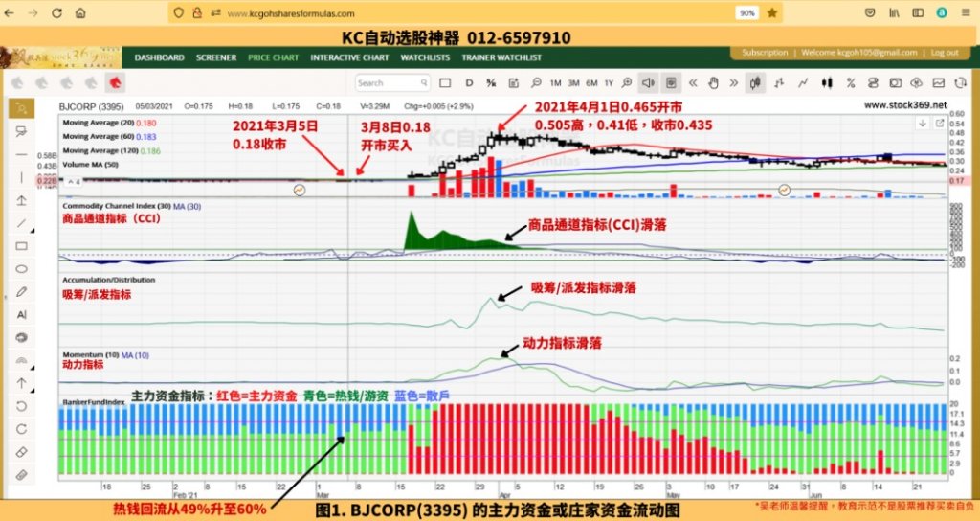This screenshot has height=521, width=980.
Task: Click the hand pan tool icon
Action: tap(713, 82)
